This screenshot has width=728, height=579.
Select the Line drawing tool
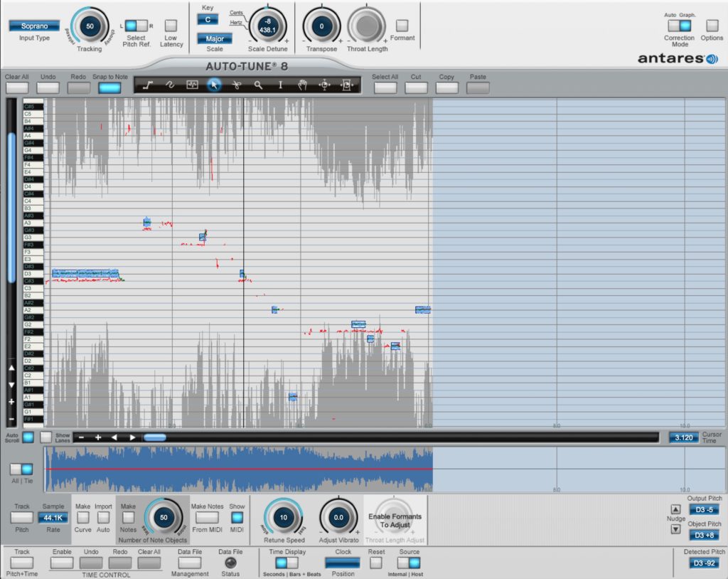pos(148,85)
